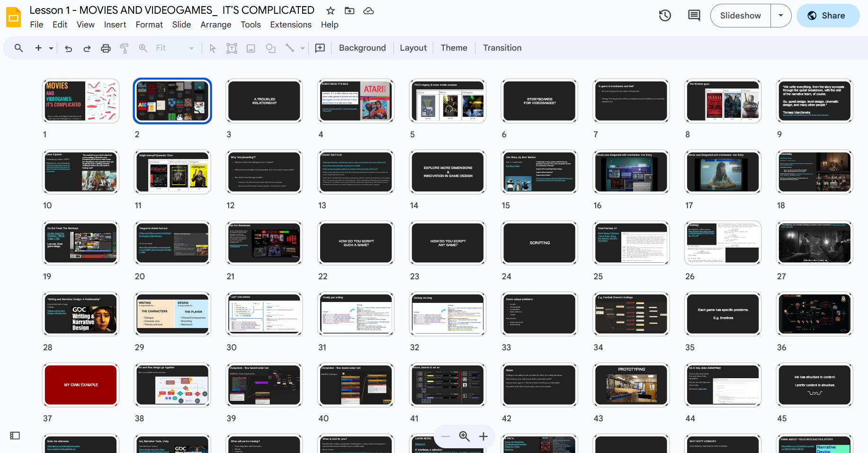Open the Edit menu

tap(60, 25)
